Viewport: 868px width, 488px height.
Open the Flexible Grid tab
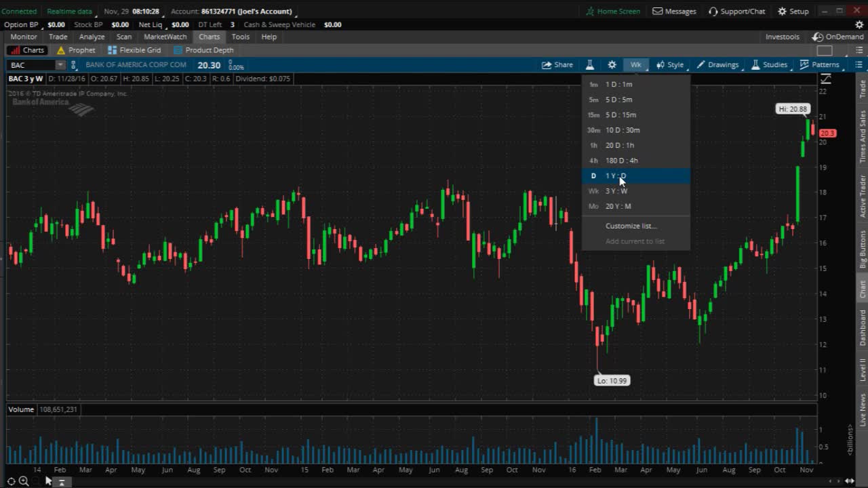(x=134, y=50)
